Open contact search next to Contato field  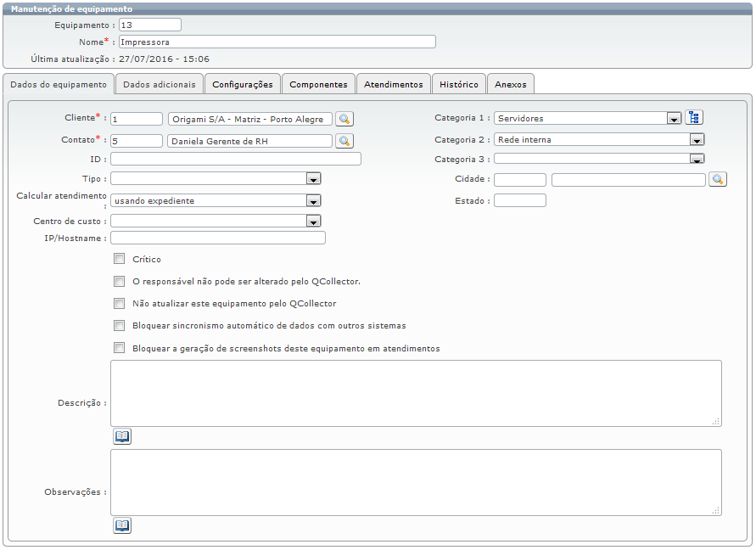tap(344, 141)
